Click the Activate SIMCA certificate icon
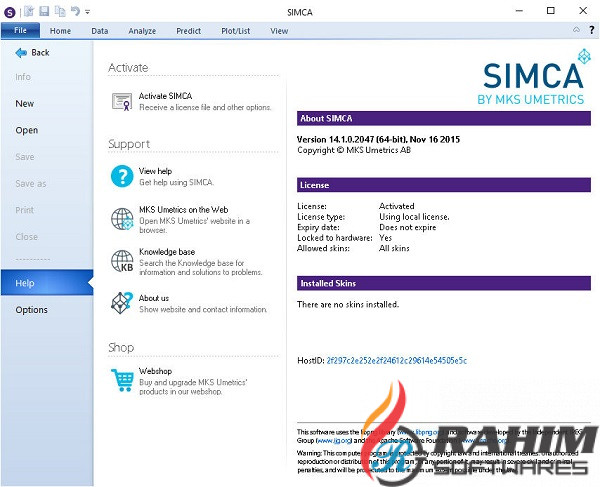 tap(122, 101)
